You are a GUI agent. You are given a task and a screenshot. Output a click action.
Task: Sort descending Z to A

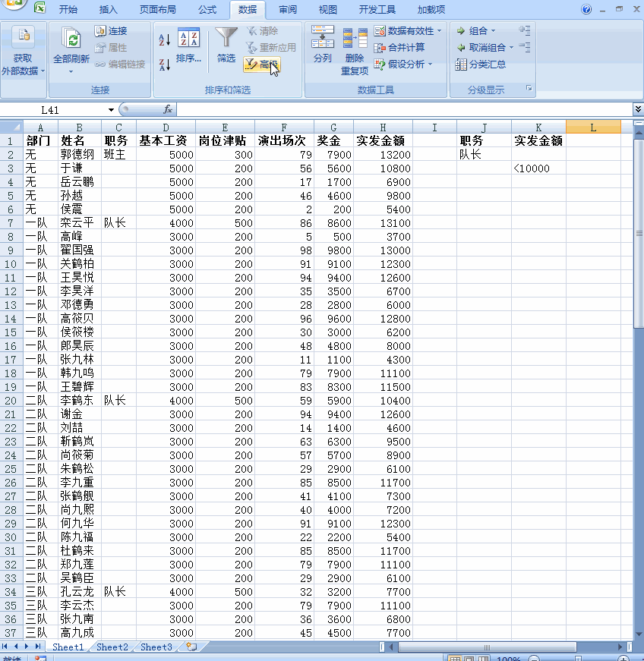tap(164, 65)
